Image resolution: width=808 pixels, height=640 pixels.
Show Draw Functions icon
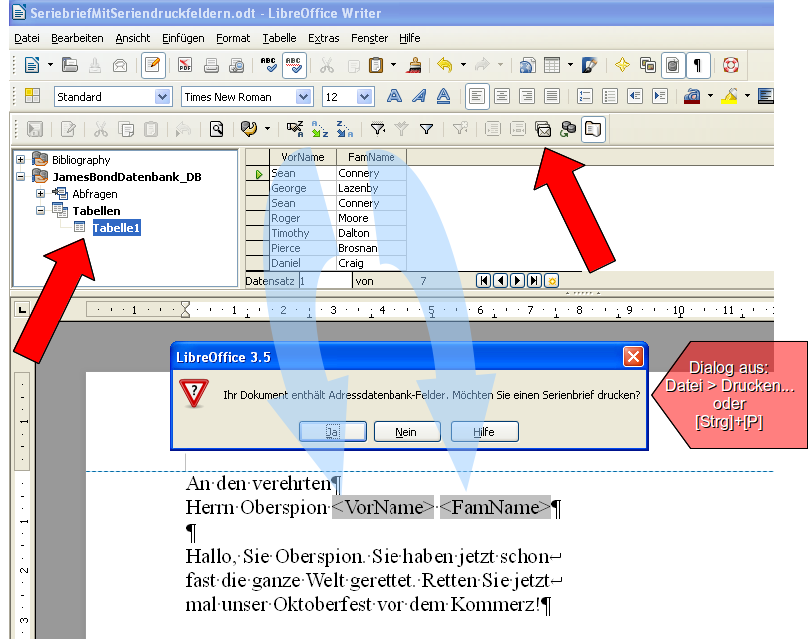tap(589, 65)
